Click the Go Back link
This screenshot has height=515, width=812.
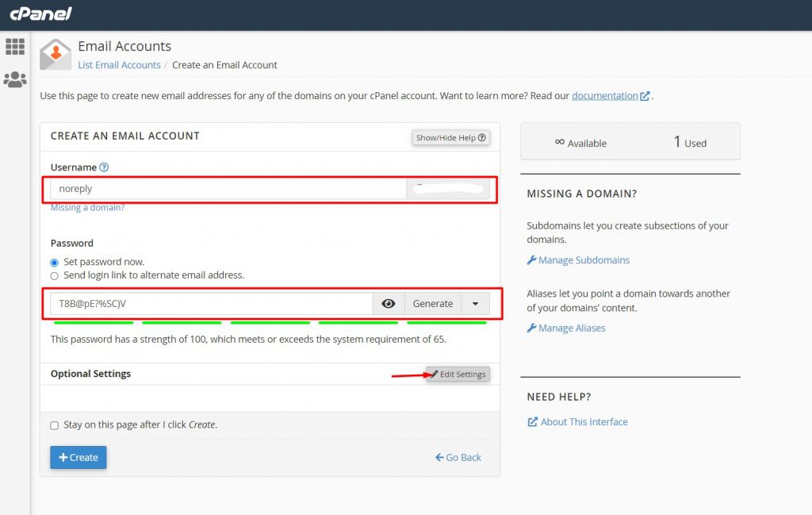click(458, 457)
